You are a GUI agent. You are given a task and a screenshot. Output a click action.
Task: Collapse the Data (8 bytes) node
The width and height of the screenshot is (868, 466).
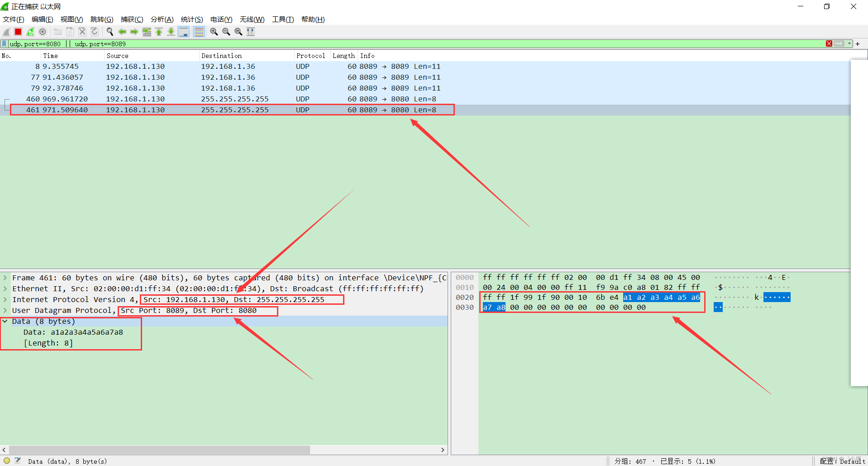(x=5, y=322)
